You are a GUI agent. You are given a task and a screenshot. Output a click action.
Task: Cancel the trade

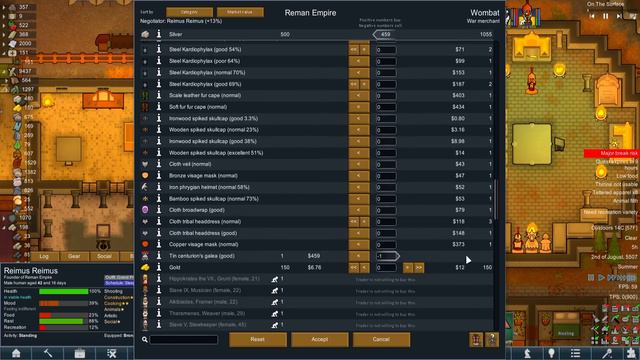tap(381, 339)
